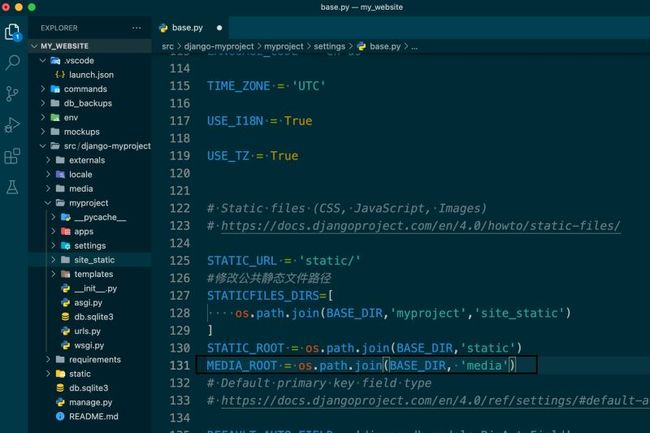This screenshot has width=650, height=433.
Task: Expand the commands folder chevron
Action: coord(43,89)
